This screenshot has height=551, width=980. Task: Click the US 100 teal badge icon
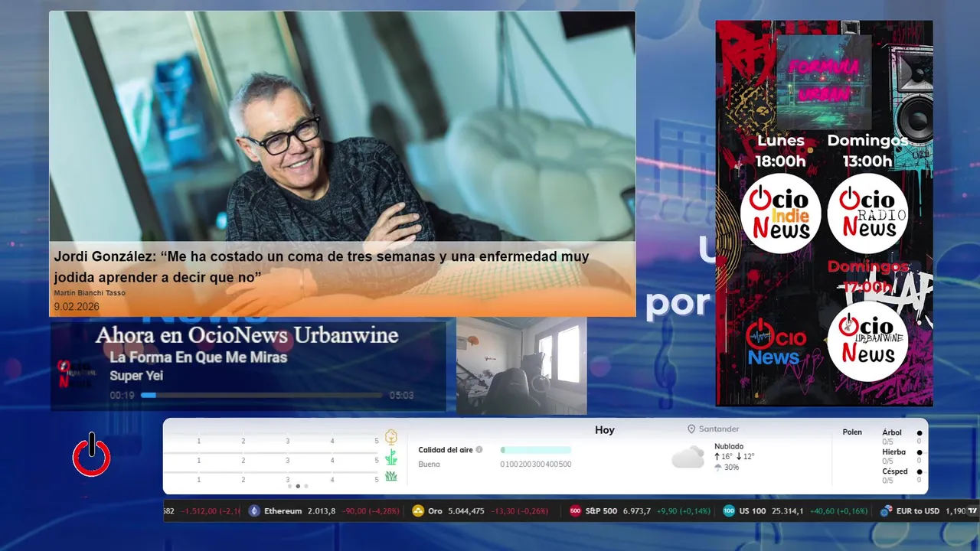[729, 511]
